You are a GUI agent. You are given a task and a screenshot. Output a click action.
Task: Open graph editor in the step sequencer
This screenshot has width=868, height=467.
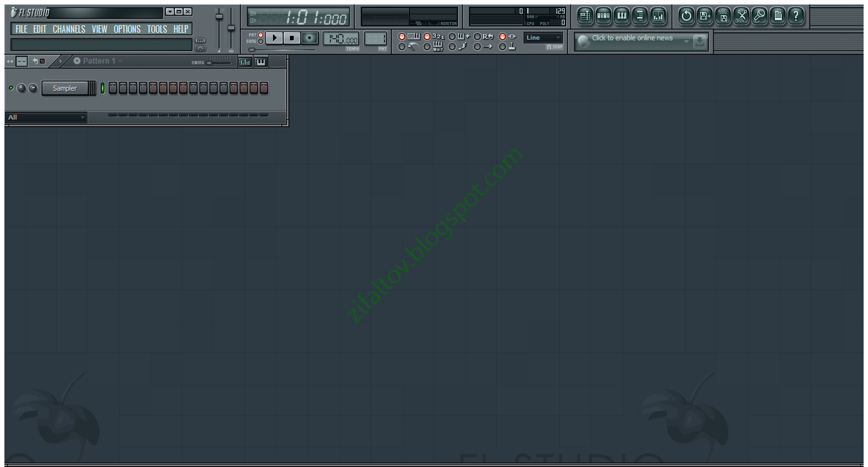245,62
